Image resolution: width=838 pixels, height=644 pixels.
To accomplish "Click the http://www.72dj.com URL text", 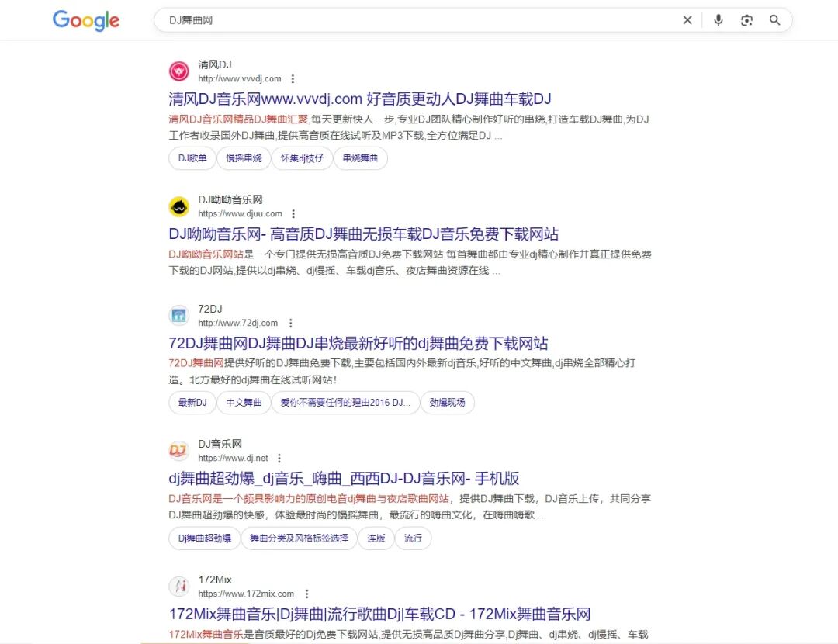I will (x=238, y=324).
